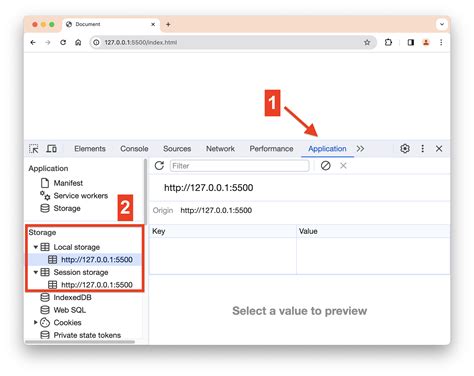Select the Session storage label

click(x=81, y=272)
